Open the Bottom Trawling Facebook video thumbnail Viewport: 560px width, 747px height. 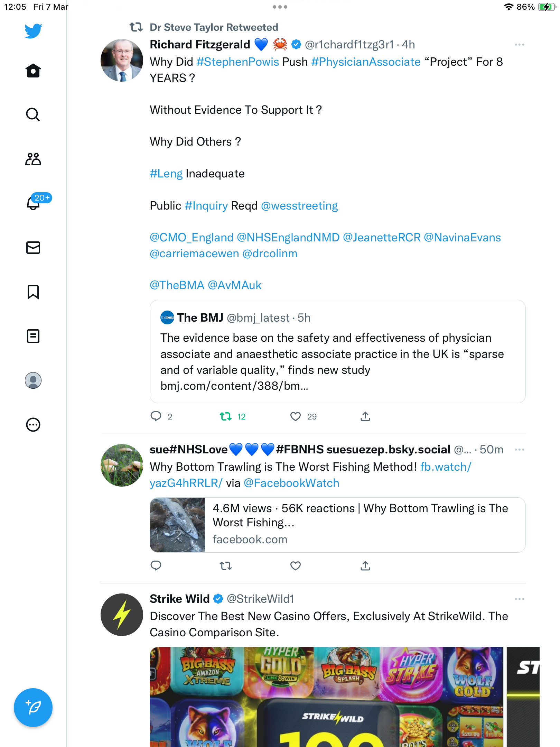[x=177, y=525]
